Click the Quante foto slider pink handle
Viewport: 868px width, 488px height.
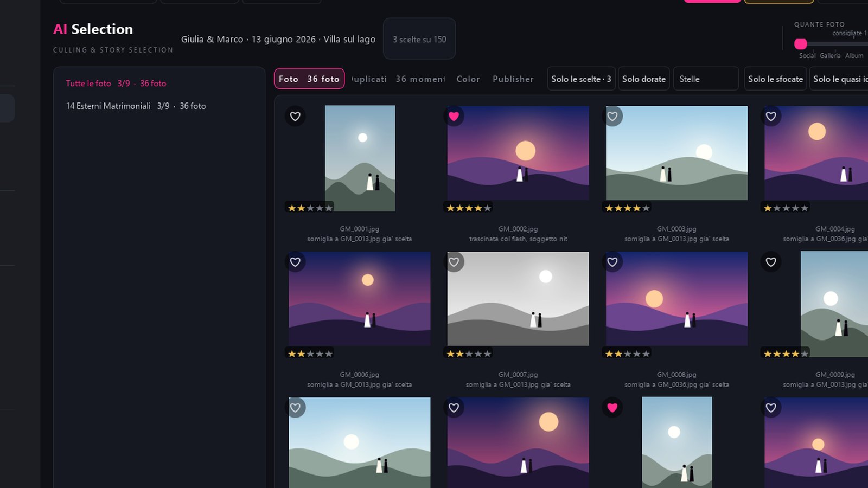801,44
